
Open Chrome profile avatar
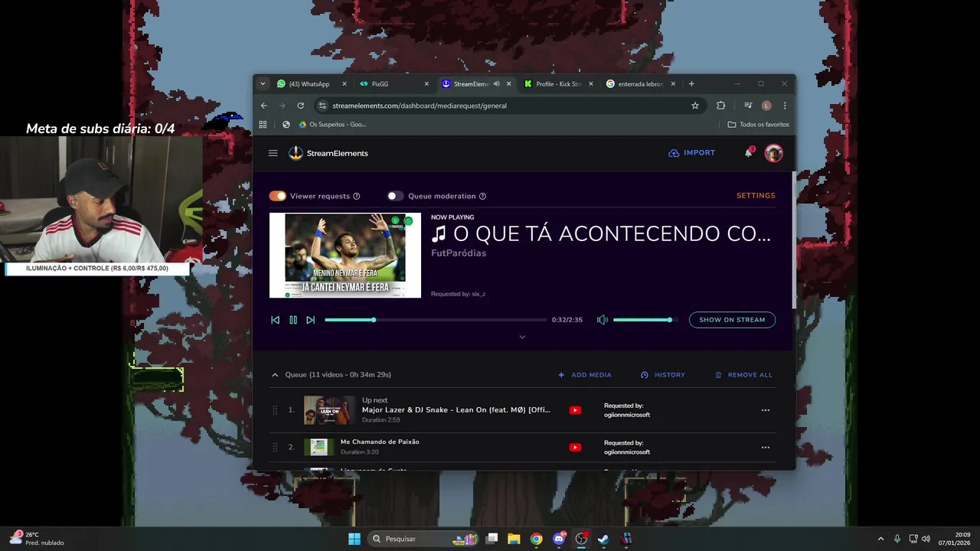766,106
